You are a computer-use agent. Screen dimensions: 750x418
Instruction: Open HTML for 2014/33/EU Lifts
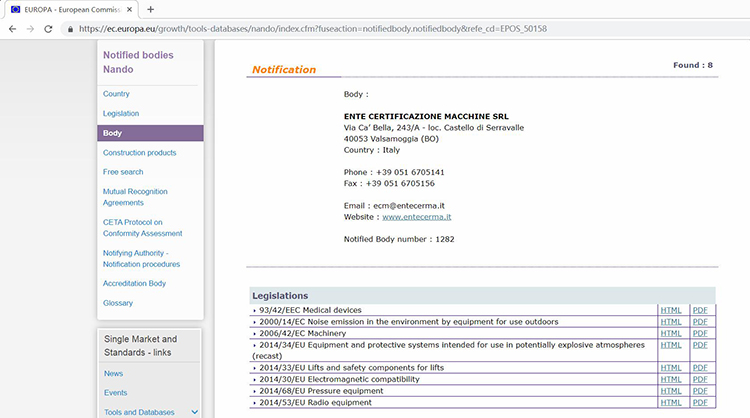point(671,368)
